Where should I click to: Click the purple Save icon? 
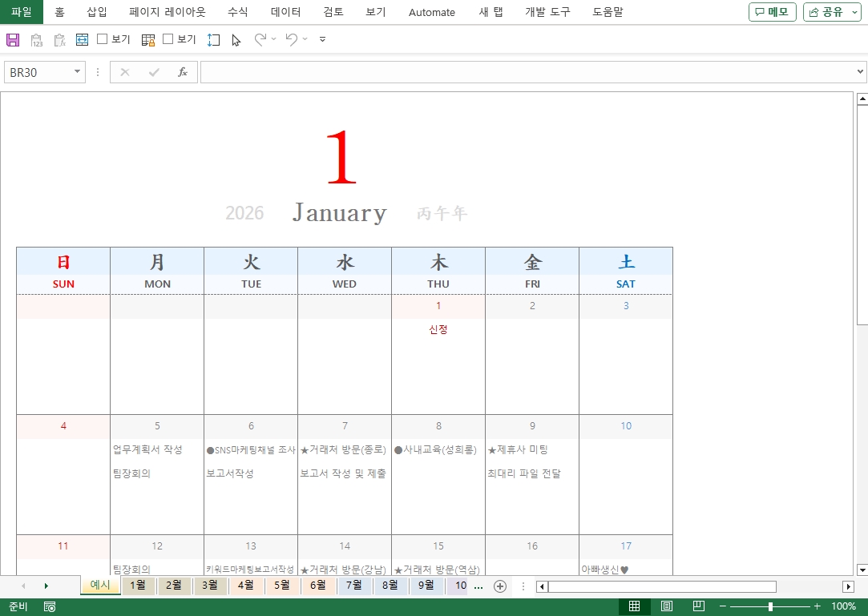13,39
